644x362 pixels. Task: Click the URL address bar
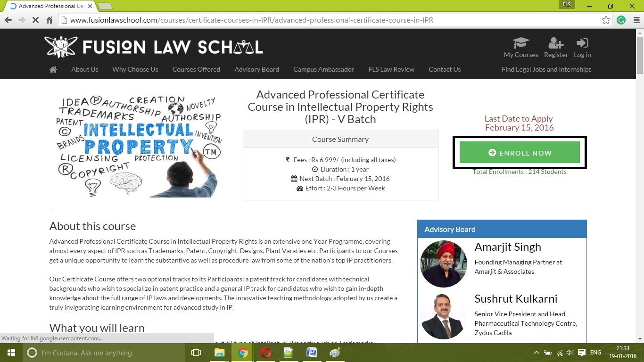click(x=335, y=20)
